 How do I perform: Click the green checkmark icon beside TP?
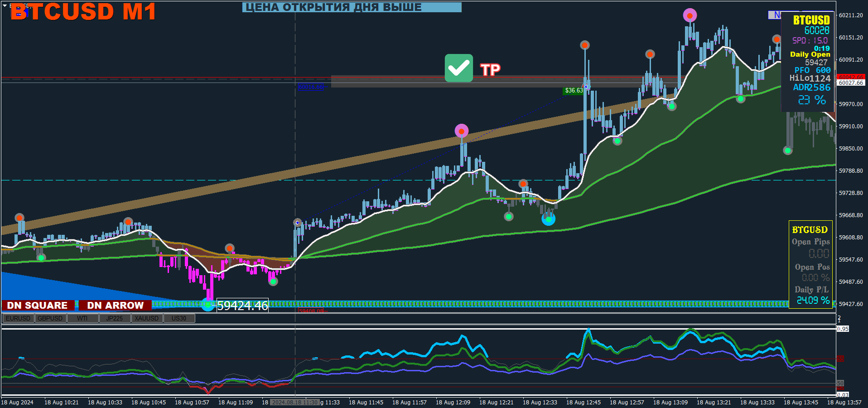458,68
